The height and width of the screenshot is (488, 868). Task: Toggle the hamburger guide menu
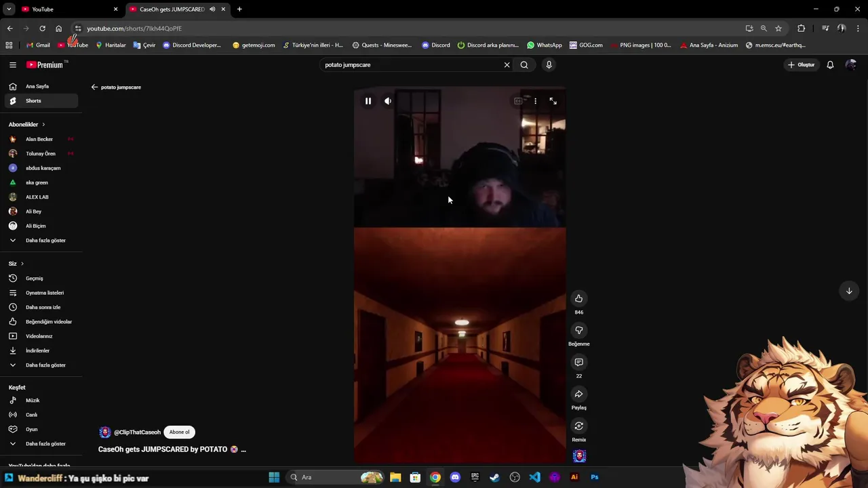(12, 65)
